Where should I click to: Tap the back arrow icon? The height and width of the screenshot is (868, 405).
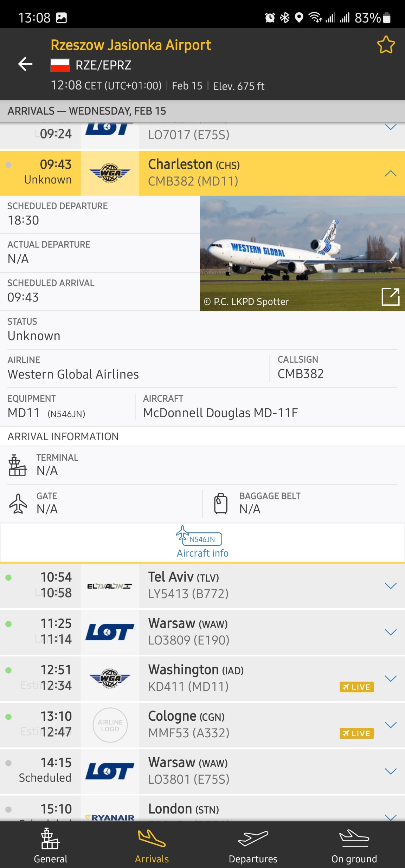point(25,64)
